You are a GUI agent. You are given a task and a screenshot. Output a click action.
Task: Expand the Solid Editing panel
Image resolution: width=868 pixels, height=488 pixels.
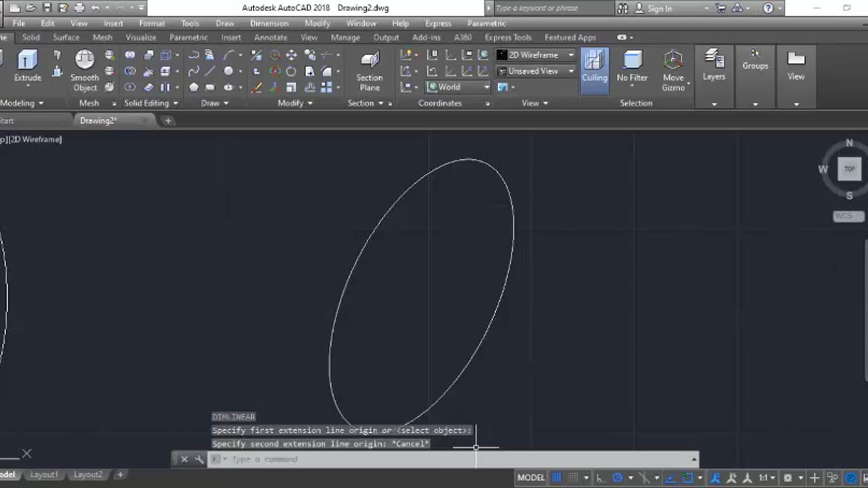(x=151, y=103)
